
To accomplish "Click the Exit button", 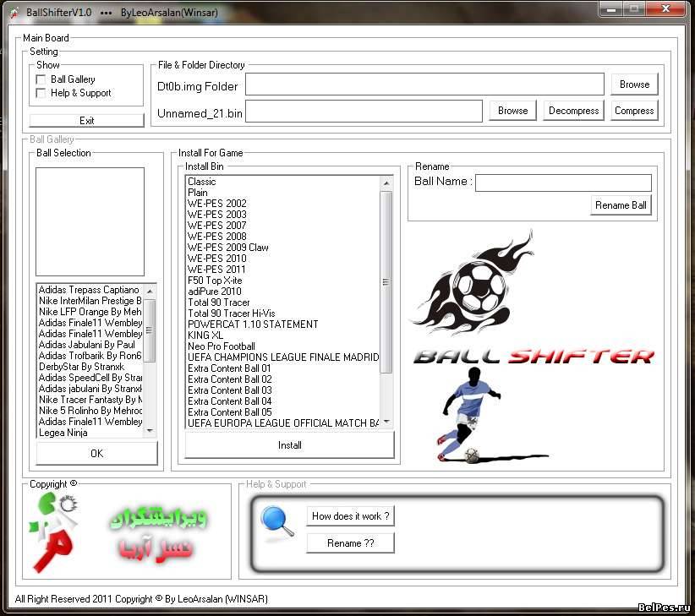I will click(x=87, y=121).
